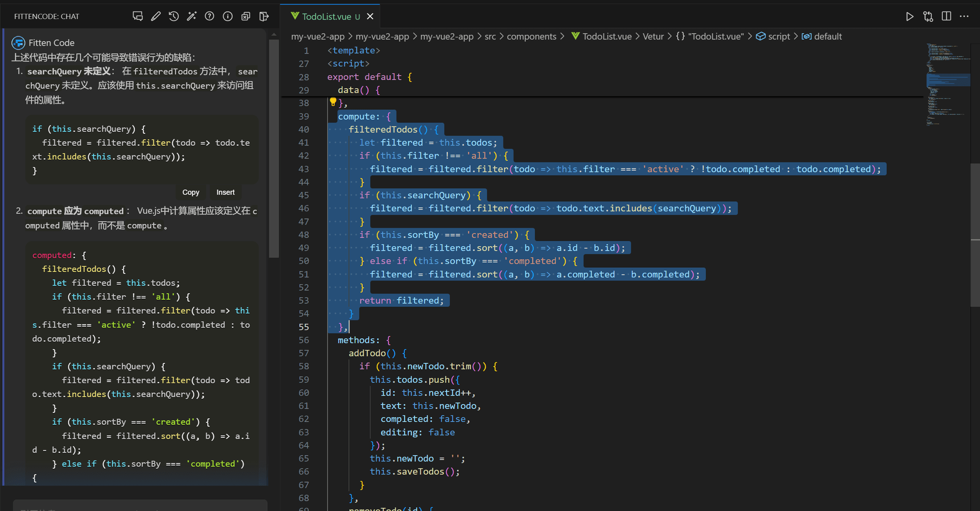Click the editor vertical scrollbar thumb
The image size is (980, 511).
pyautogui.click(x=975, y=235)
